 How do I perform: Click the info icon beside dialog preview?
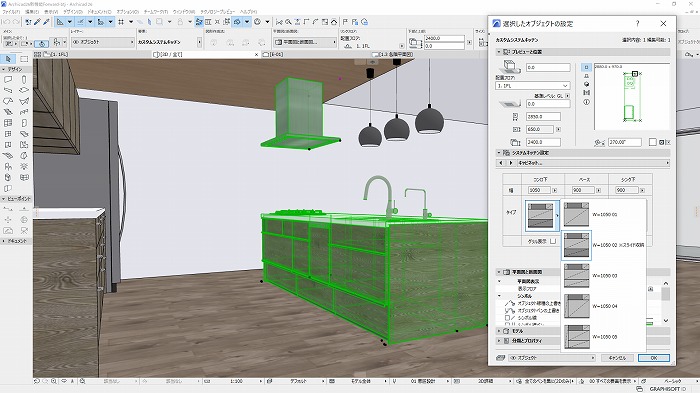[x=586, y=102]
